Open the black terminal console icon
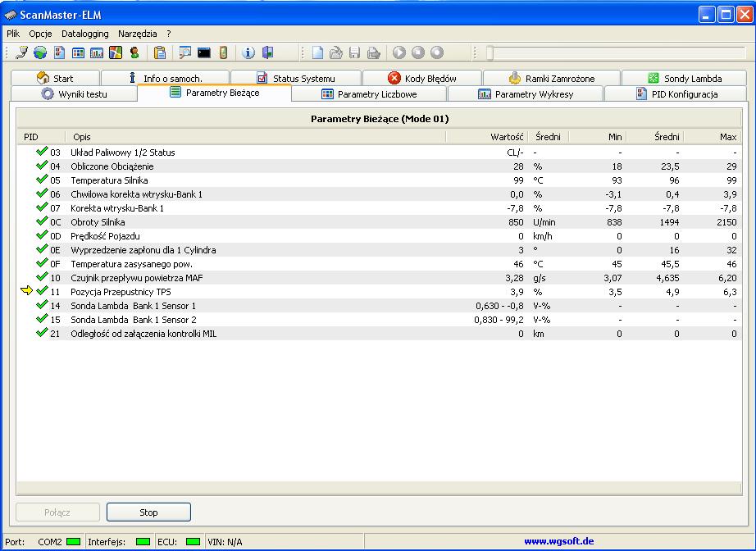756x551 pixels. coord(204,52)
